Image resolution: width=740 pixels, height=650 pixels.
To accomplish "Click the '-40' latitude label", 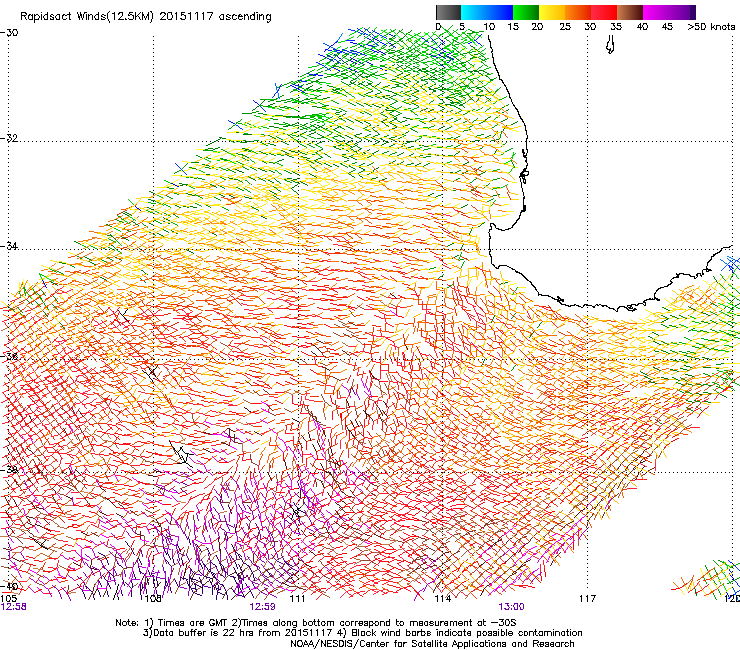I will [9, 586].
